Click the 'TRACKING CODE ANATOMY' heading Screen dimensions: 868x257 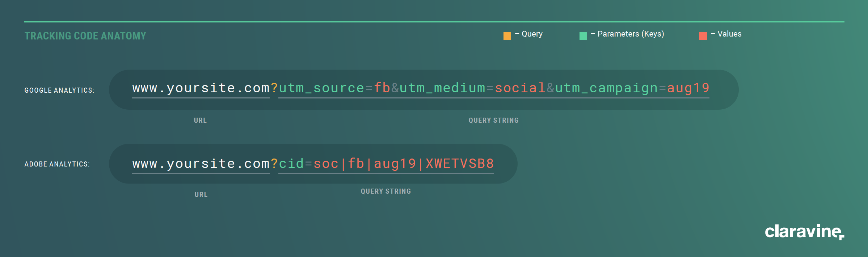(85, 36)
